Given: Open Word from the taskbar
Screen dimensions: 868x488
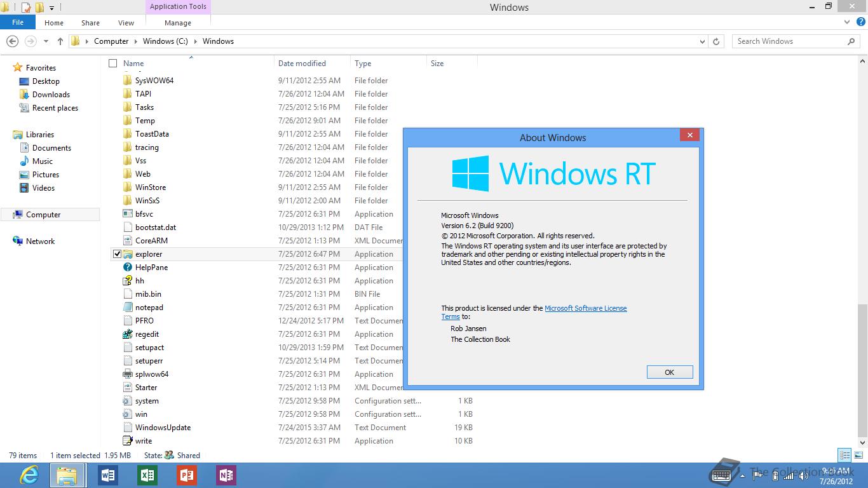Looking at the screenshot, I should tap(108, 475).
